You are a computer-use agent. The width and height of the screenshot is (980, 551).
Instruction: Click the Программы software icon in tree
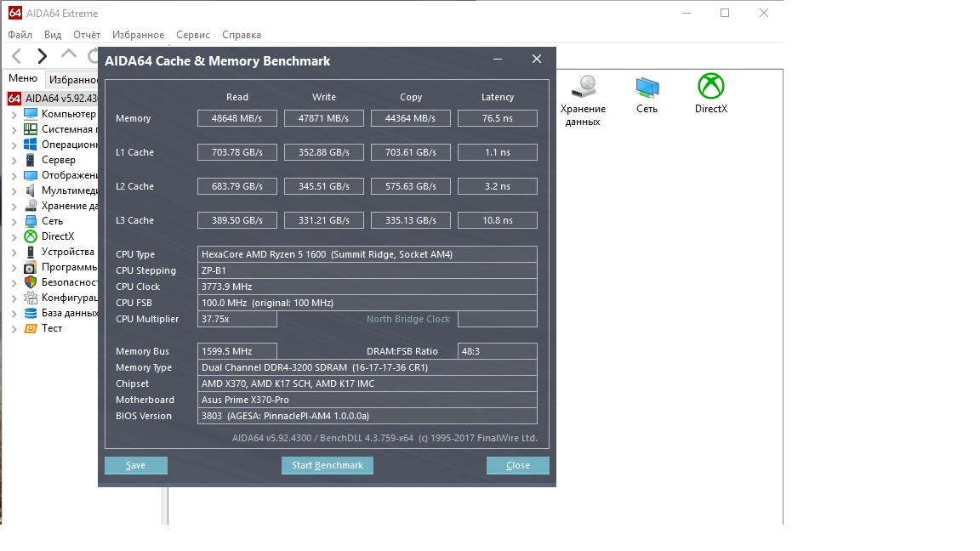(x=30, y=267)
